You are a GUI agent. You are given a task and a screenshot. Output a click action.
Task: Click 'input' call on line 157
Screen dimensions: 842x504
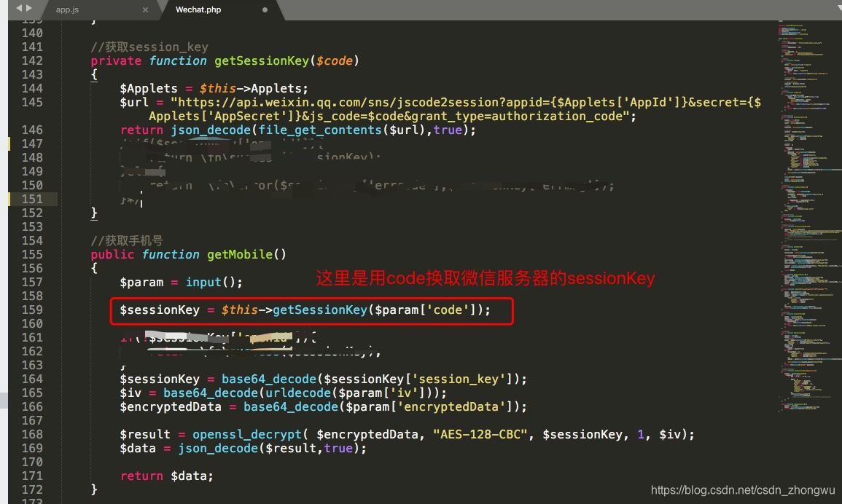(203, 283)
